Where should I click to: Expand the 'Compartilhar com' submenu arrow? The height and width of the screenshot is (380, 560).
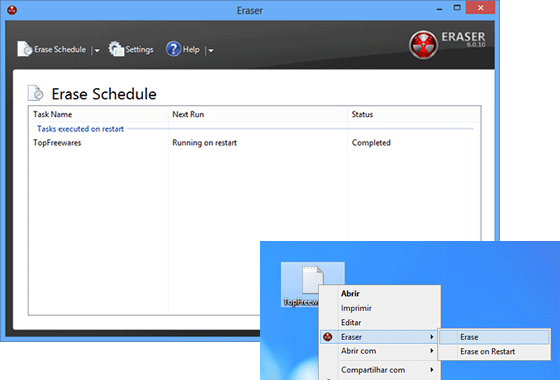pos(431,370)
